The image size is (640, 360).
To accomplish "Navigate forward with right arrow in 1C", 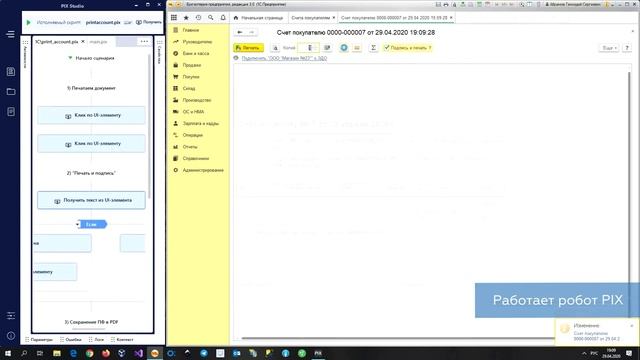I will [251, 32].
